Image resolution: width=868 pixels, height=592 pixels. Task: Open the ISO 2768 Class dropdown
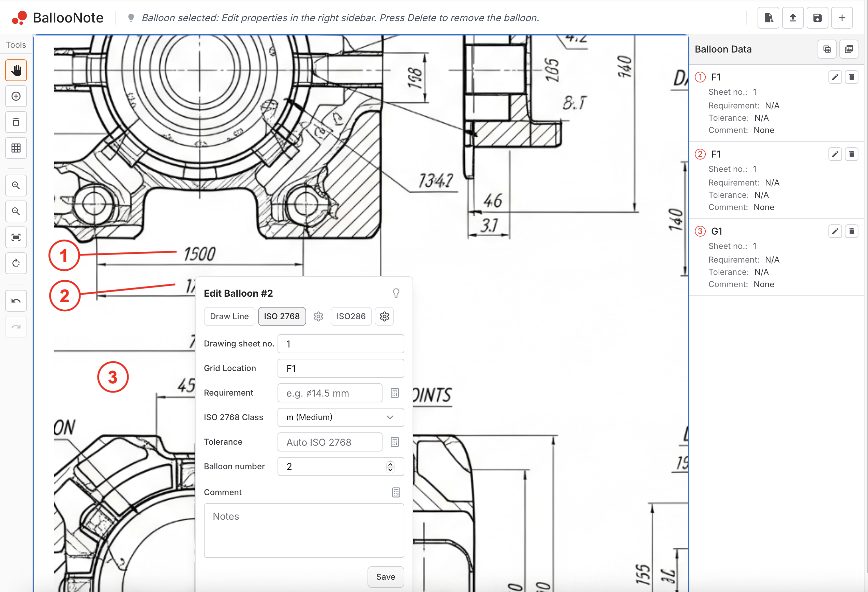(x=341, y=418)
